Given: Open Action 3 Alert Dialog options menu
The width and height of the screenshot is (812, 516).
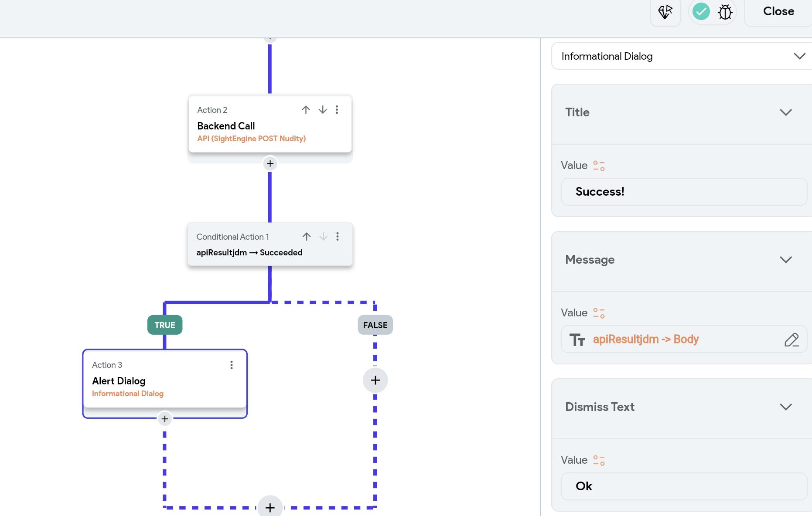Looking at the screenshot, I should point(232,365).
